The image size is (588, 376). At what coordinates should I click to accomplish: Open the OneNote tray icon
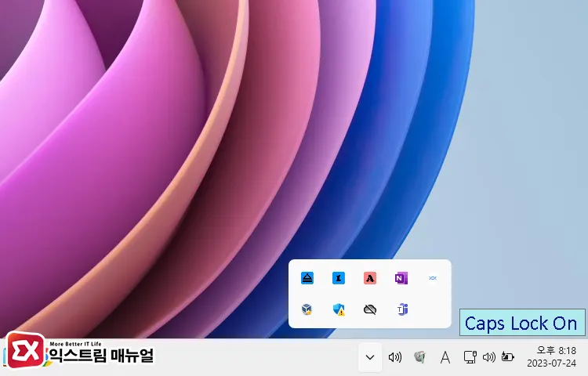[x=401, y=278]
